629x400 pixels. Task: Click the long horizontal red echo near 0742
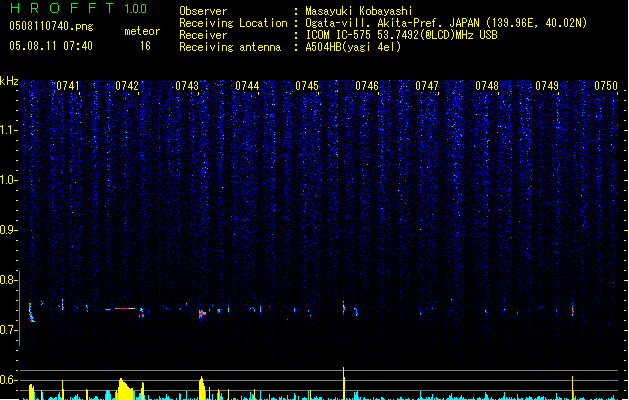point(124,309)
